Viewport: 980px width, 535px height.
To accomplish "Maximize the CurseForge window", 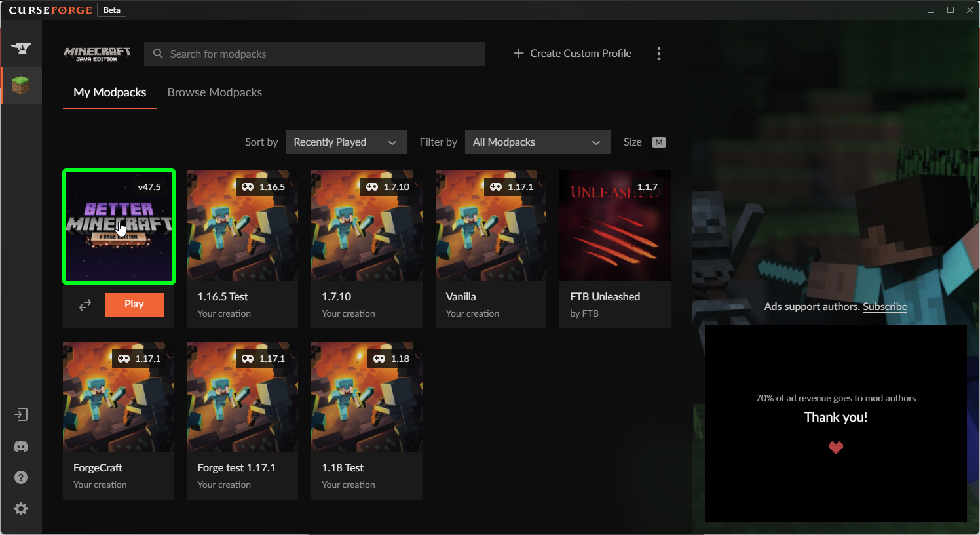I will click(x=951, y=10).
